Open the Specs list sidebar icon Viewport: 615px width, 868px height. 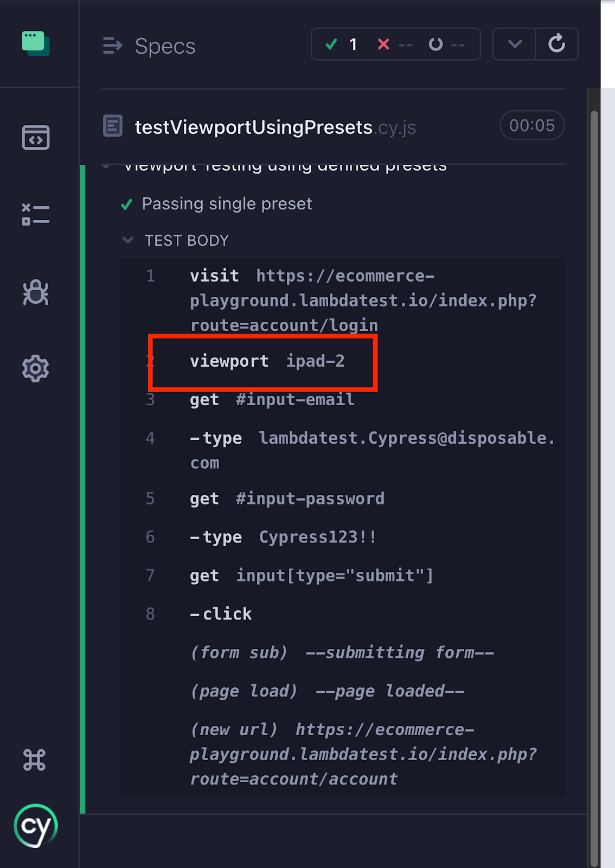tap(36, 138)
